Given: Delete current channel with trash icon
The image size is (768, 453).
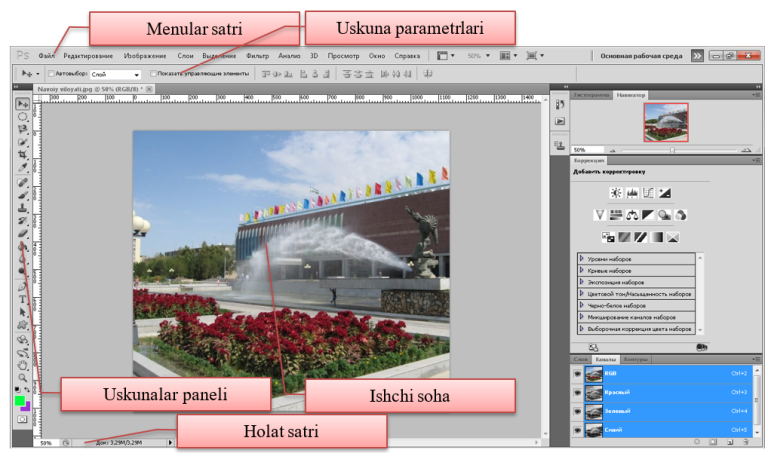Looking at the screenshot, I should pos(746,442).
